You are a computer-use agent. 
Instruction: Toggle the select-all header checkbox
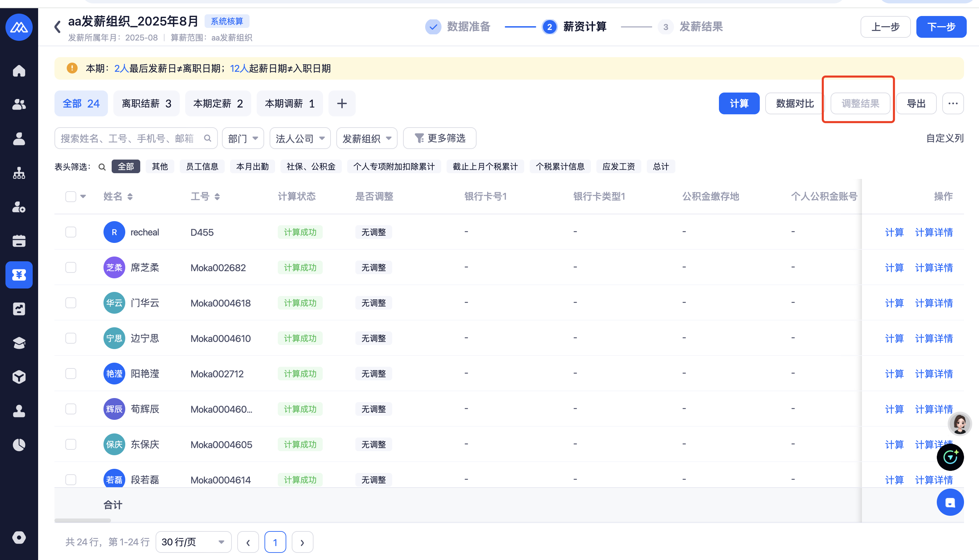tap(71, 197)
